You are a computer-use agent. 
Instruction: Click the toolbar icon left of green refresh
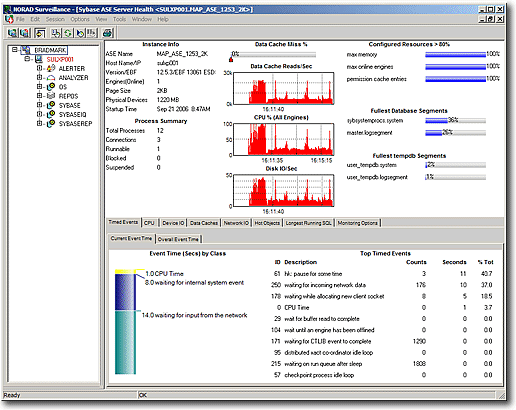click(56, 33)
